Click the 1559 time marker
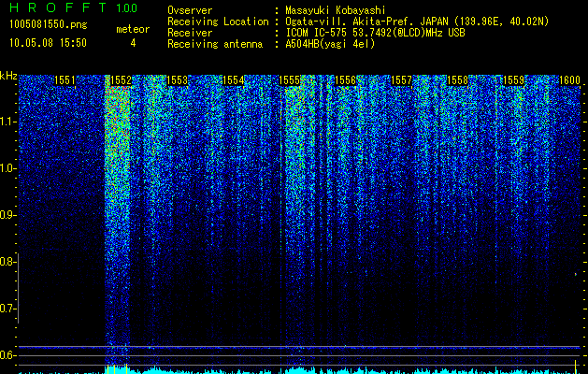This screenshot has width=588, height=374. pyautogui.click(x=513, y=80)
